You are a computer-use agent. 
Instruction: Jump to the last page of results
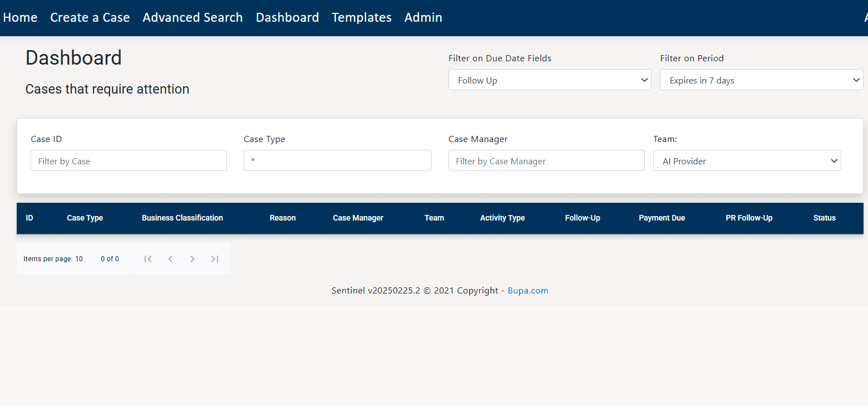(214, 258)
